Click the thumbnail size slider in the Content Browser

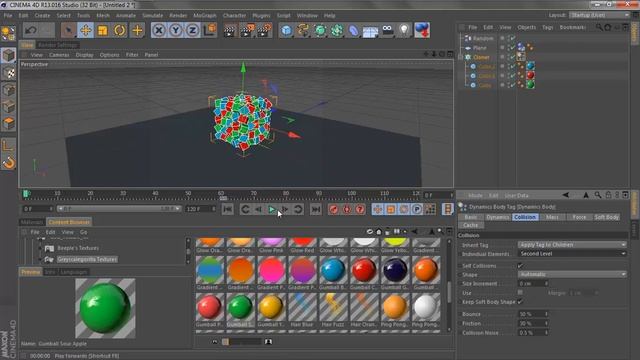click(x=242, y=342)
